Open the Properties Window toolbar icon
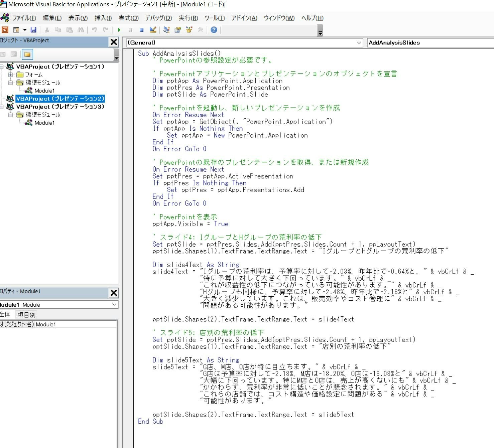 (x=177, y=30)
